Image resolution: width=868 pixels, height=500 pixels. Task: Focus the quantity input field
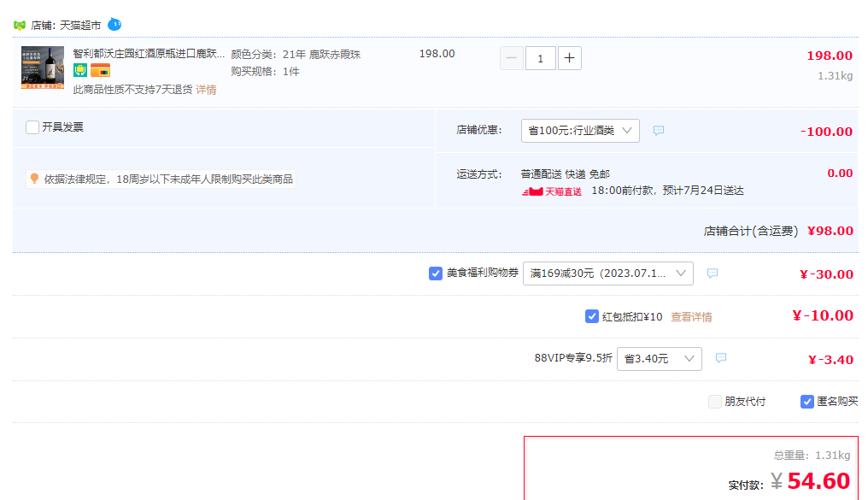(x=540, y=58)
